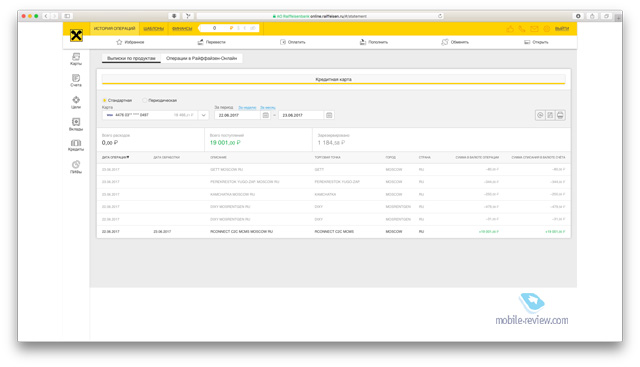
Task: Switch balance currency to rubles
Action: (x=231, y=28)
